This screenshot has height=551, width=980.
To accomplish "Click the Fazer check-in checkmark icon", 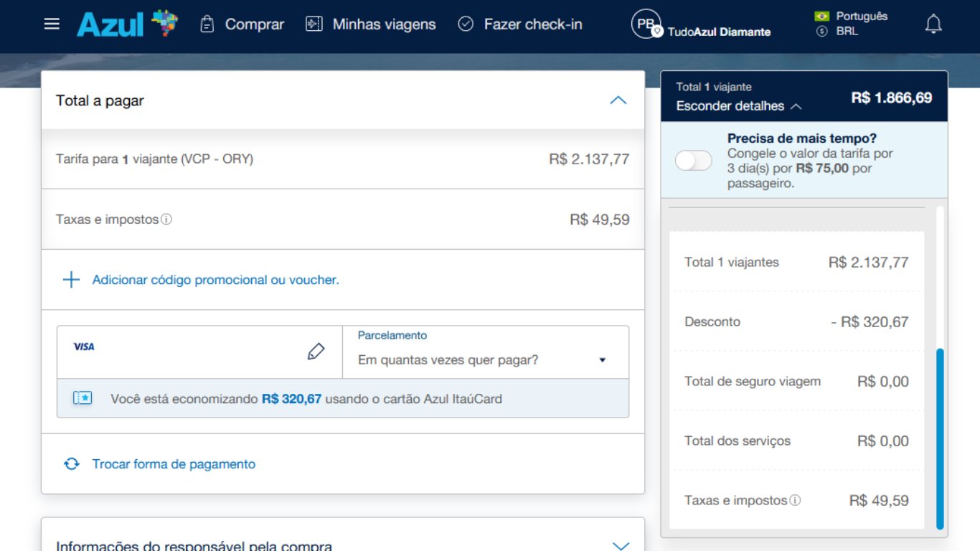I will [466, 24].
